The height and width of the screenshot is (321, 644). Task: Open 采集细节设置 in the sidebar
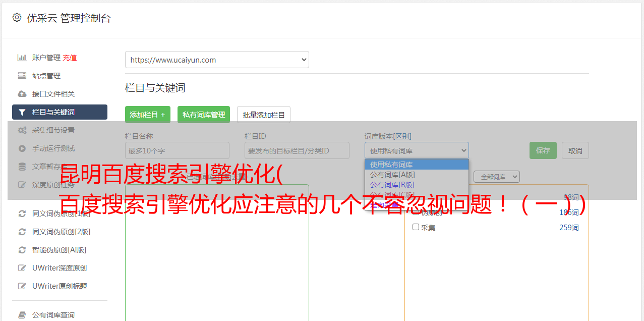(53, 130)
